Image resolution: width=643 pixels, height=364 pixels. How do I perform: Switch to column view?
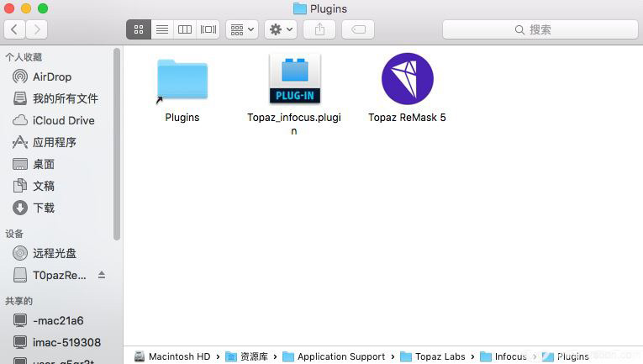tap(185, 29)
